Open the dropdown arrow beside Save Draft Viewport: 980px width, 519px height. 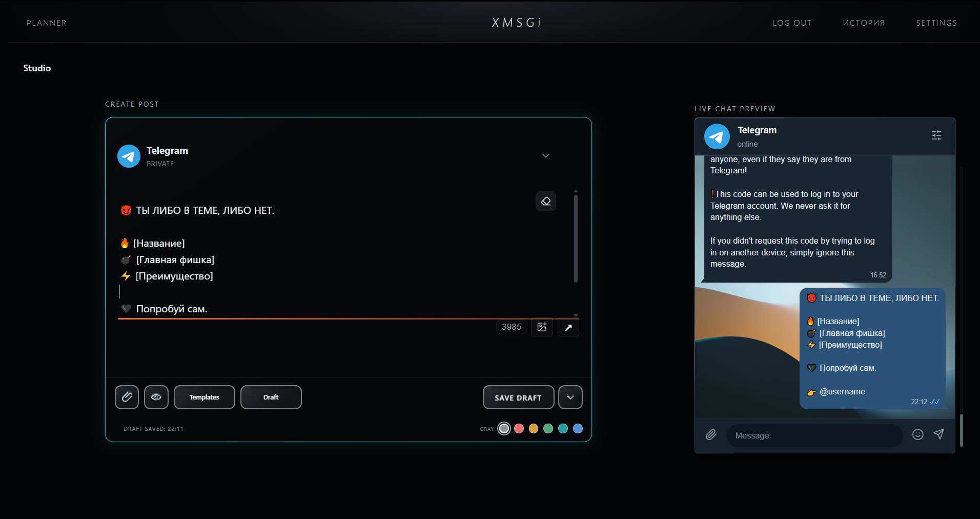(570, 397)
